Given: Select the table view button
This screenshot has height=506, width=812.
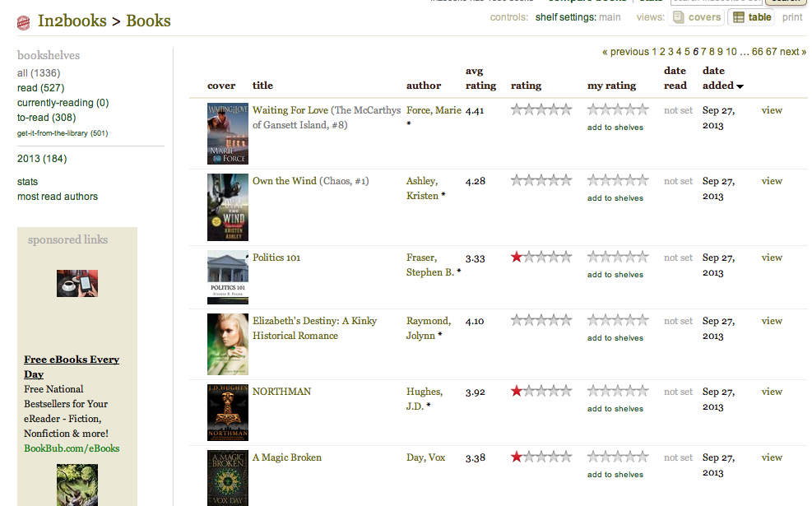Looking at the screenshot, I should tap(752, 17).
